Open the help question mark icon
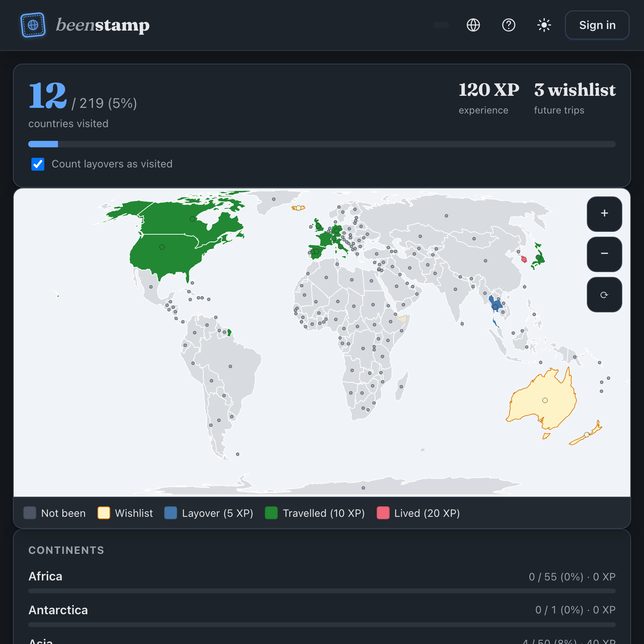 coord(509,25)
